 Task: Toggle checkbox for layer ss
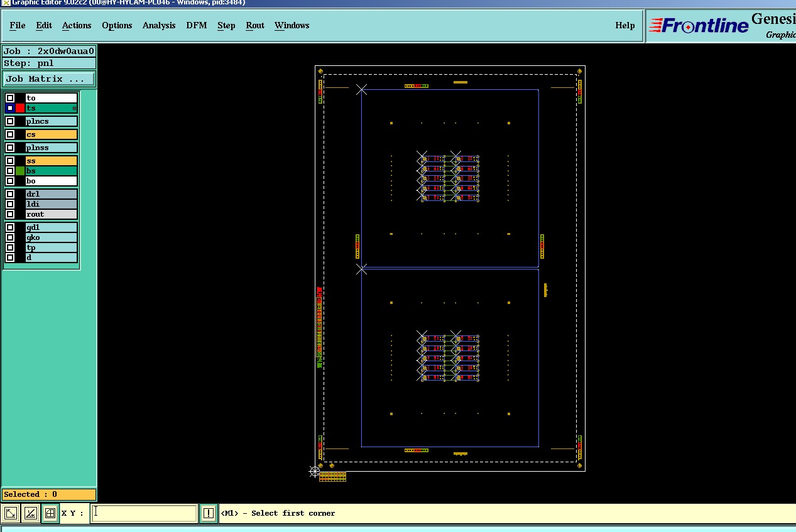(x=10, y=161)
